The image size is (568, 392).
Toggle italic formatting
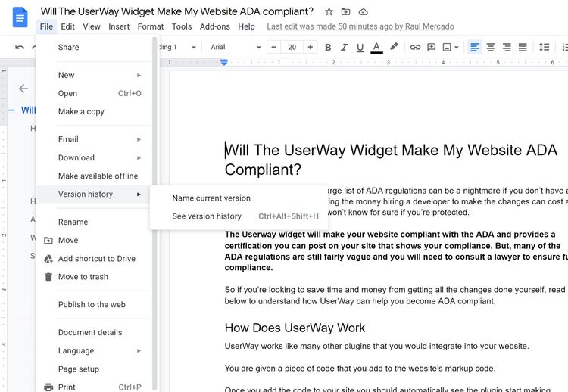click(344, 47)
